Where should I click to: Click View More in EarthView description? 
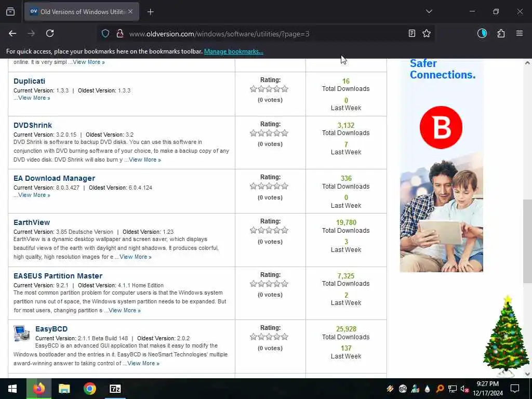tap(136, 257)
